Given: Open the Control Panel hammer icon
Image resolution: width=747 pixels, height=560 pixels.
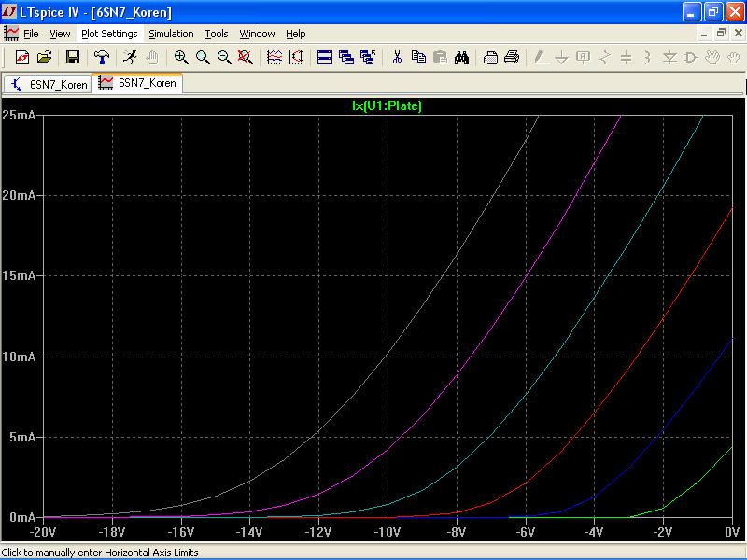Looking at the screenshot, I should (x=101, y=58).
